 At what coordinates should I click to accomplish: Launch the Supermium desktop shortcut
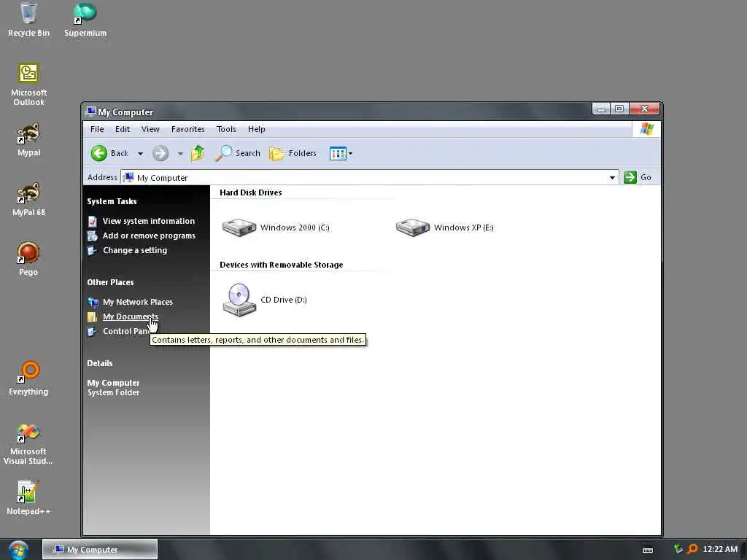(x=85, y=19)
